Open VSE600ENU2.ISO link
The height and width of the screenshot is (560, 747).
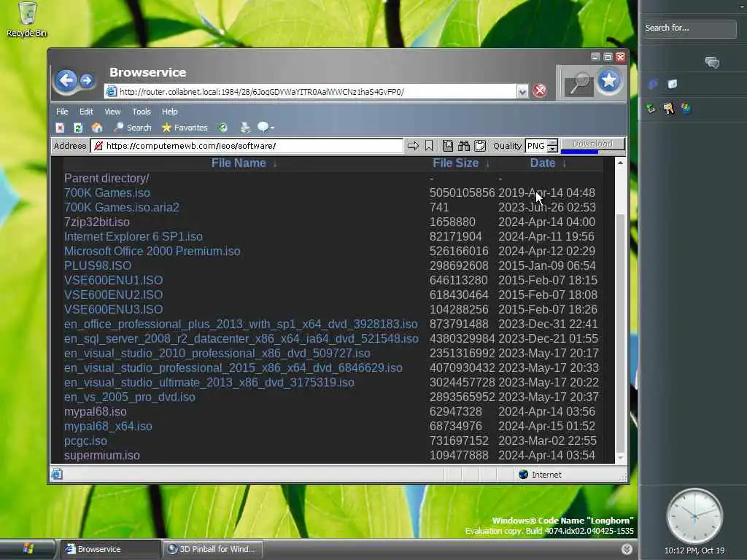tap(113, 295)
